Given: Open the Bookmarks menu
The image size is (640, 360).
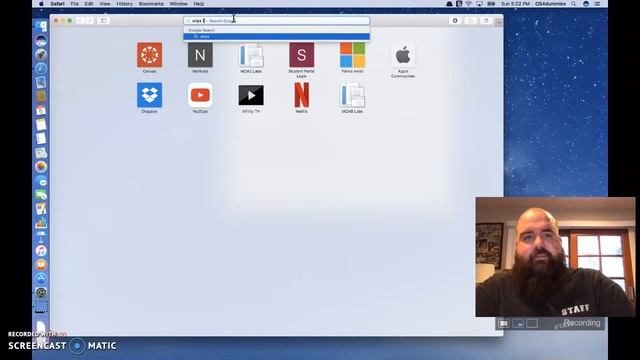Looking at the screenshot, I should [x=151, y=4].
